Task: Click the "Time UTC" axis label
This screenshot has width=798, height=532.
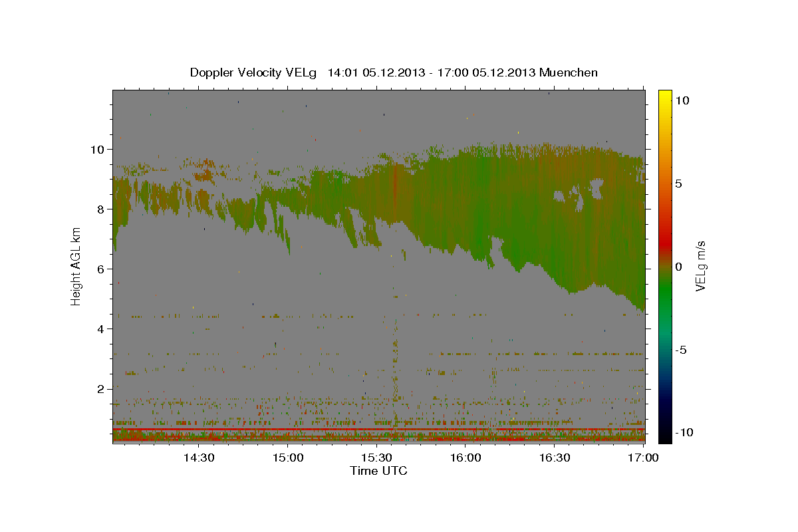Action: click(x=378, y=471)
